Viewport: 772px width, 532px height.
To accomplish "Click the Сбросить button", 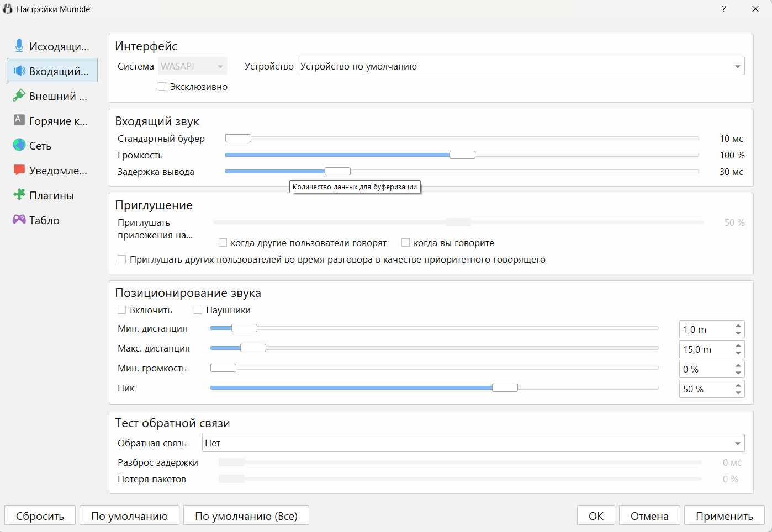I will point(40,515).
